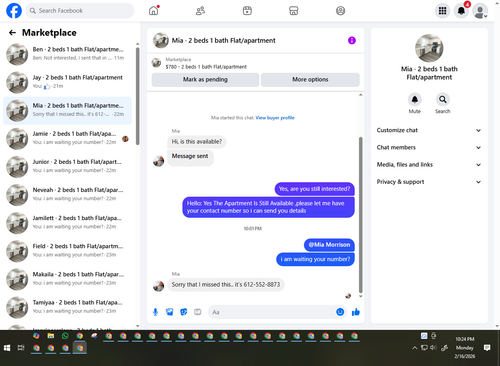Open Jamie's conversation in the list
Viewport: 500px width, 366px height.
click(x=67, y=138)
